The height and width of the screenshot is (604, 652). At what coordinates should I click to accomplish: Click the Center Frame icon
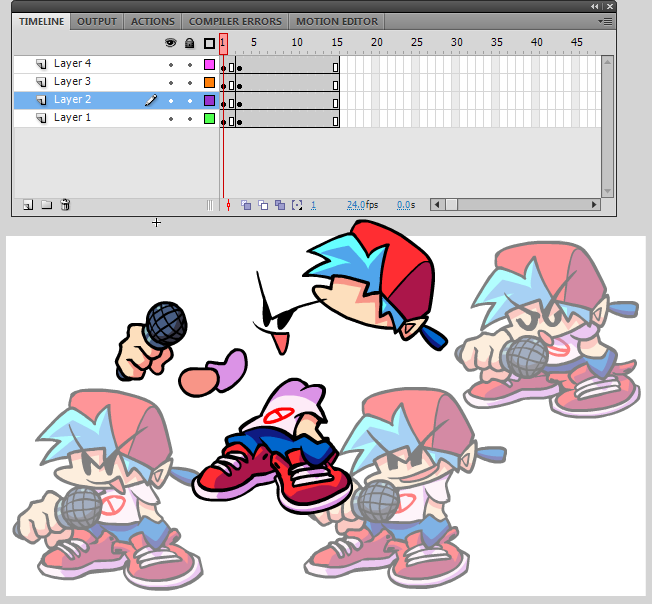tap(228, 205)
